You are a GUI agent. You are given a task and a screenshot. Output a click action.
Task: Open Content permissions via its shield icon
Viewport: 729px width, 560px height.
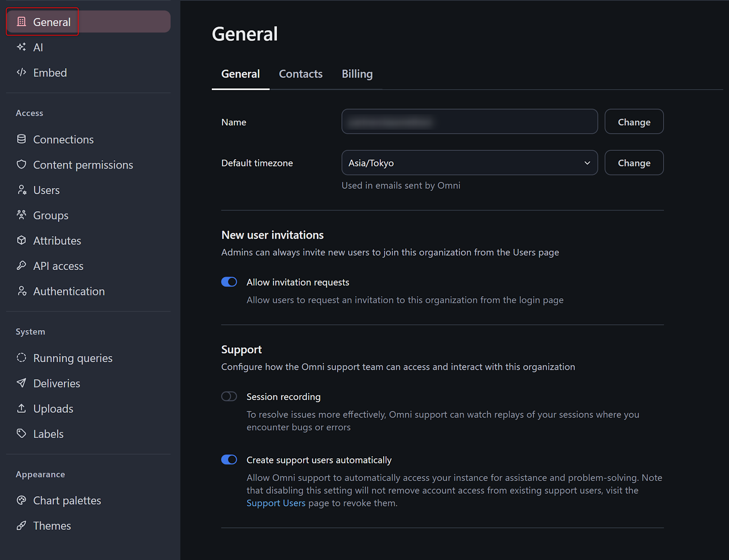22,164
